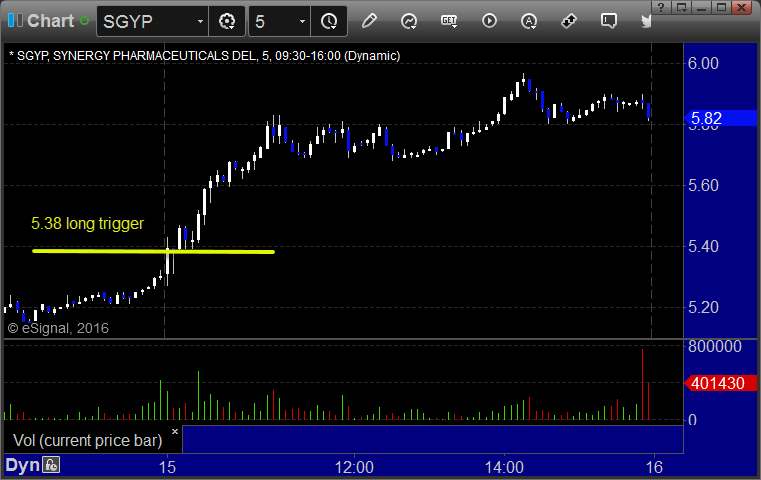Image resolution: width=761 pixels, height=480 pixels.
Task: Close the chart window
Action: [742, 8]
